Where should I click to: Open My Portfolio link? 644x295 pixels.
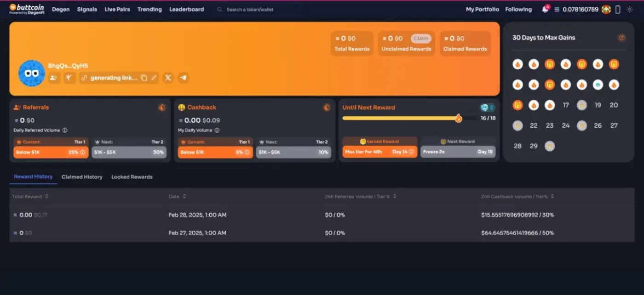coord(482,9)
